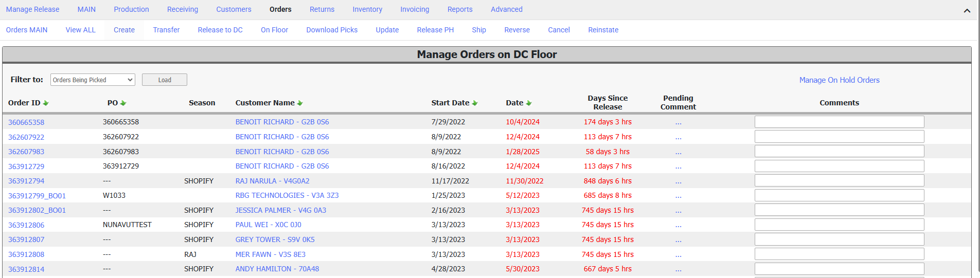Open pending comment dots for order 360665358
The width and height of the screenshot is (980, 278).
[679, 122]
